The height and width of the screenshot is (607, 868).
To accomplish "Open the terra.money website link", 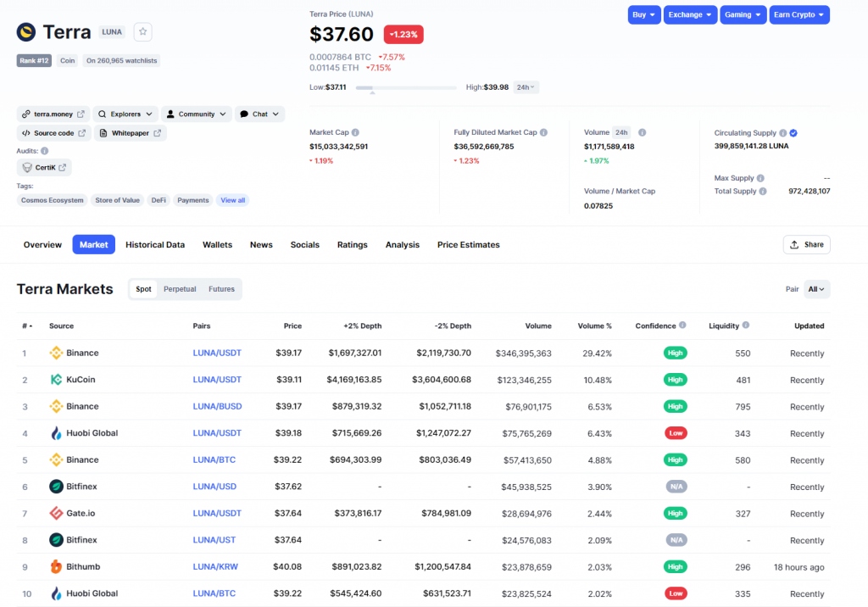I will point(53,114).
